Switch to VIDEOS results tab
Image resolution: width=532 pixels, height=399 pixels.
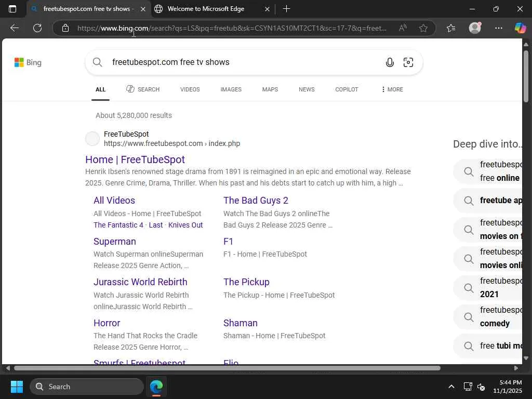(190, 89)
